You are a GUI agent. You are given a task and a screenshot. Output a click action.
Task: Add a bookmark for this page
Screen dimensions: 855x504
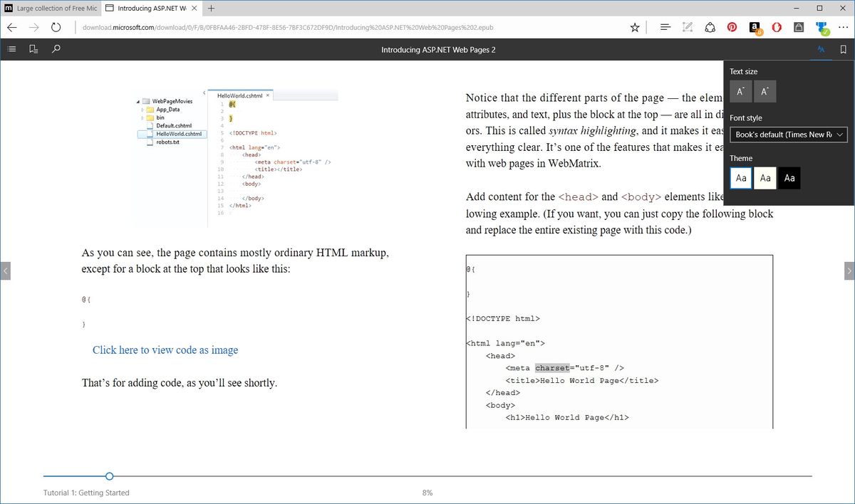tap(844, 50)
